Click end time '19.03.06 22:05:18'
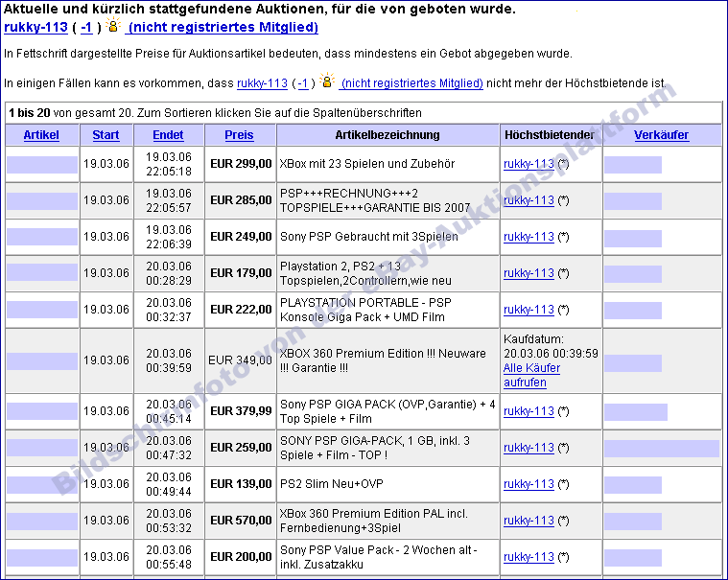The image size is (728, 580). coord(169,164)
